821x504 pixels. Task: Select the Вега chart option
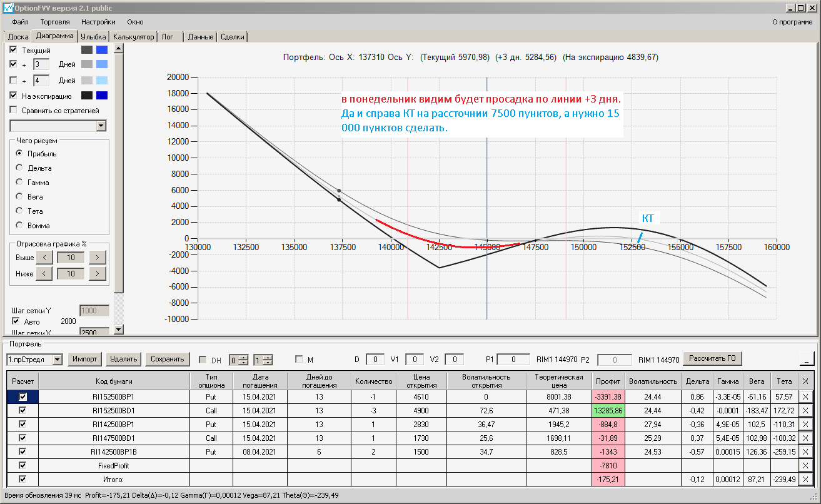click(x=19, y=196)
